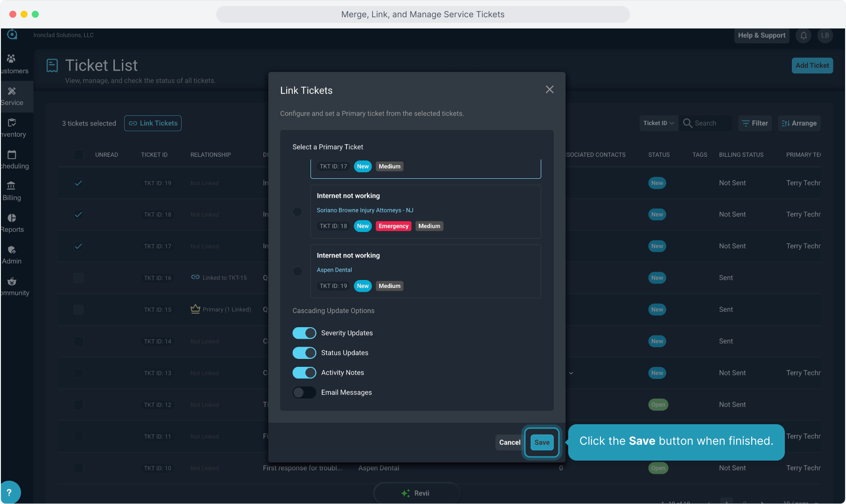The width and height of the screenshot is (846, 504).
Task: Click the Save button
Action: click(x=542, y=442)
